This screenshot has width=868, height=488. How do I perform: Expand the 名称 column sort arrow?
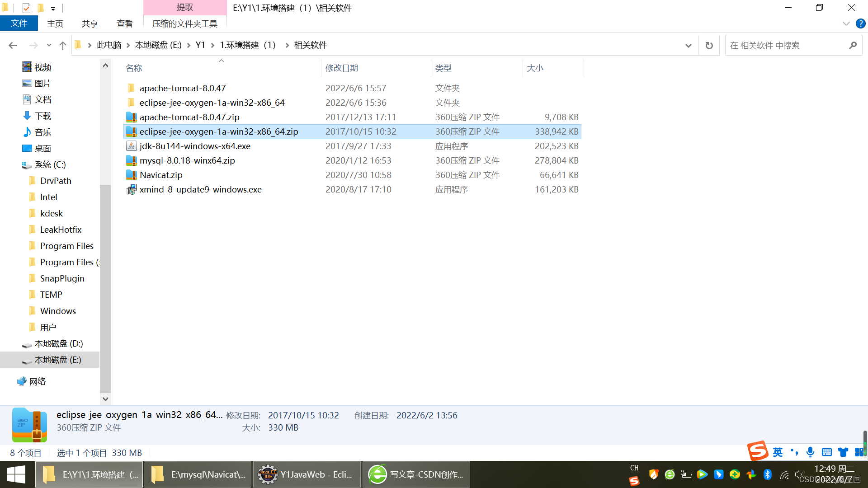(x=221, y=61)
